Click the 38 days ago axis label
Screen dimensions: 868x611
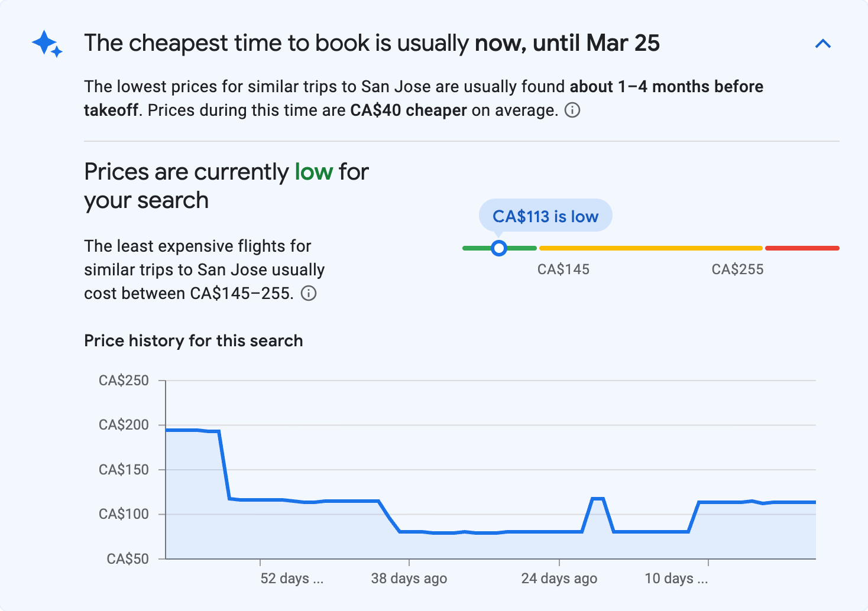pyautogui.click(x=409, y=578)
